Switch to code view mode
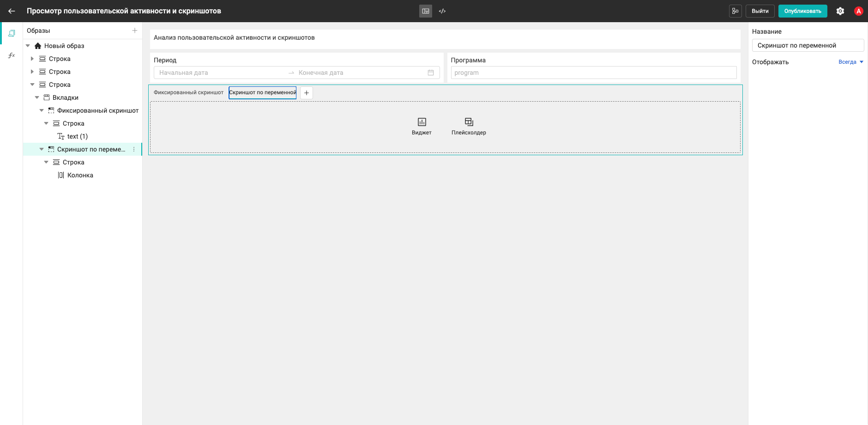Viewport: 868px width, 425px height. [442, 11]
